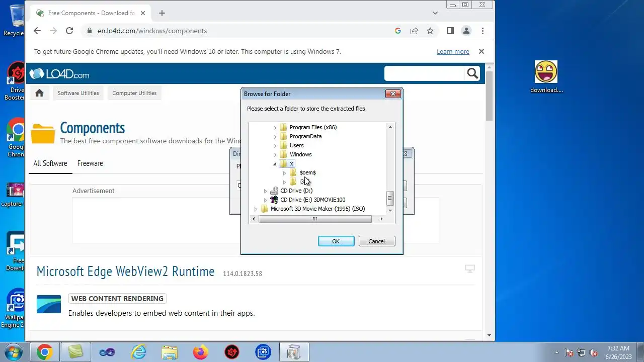Select the Windows folder in the tree

pos(300,154)
